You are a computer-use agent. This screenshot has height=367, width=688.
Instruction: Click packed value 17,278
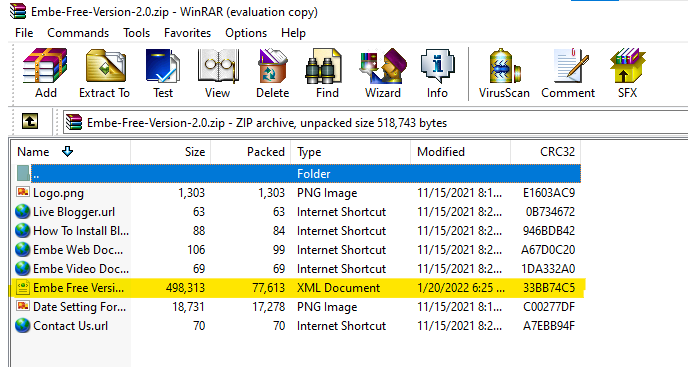[x=268, y=306]
